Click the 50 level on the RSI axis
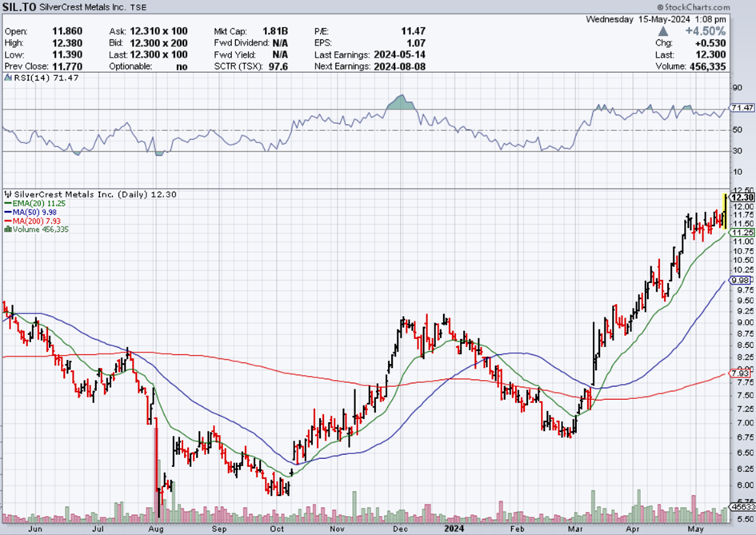The height and width of the screenshot is (535, 756). coord(737,130)
